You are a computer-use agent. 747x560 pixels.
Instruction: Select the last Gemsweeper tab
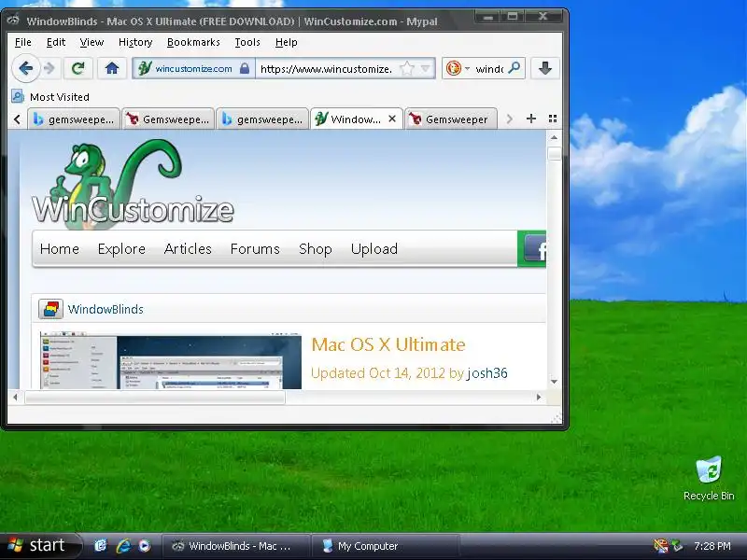pyautogui.click(x=451, y=119)
